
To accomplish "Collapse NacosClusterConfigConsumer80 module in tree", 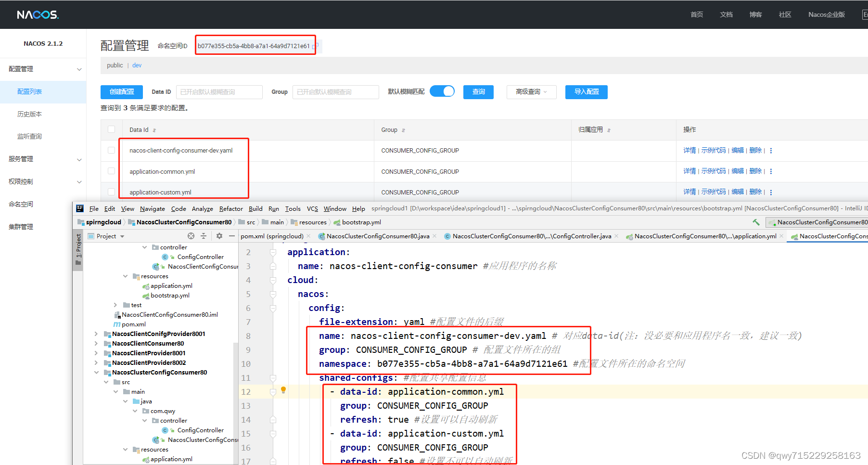I will pyautogui.click(x=96, y=372).
